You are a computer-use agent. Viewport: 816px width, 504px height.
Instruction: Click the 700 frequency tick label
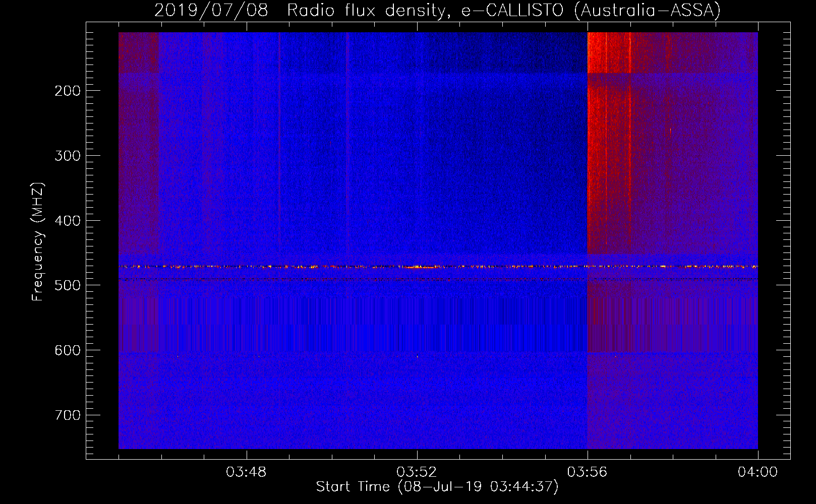click(x=68, y=415)
